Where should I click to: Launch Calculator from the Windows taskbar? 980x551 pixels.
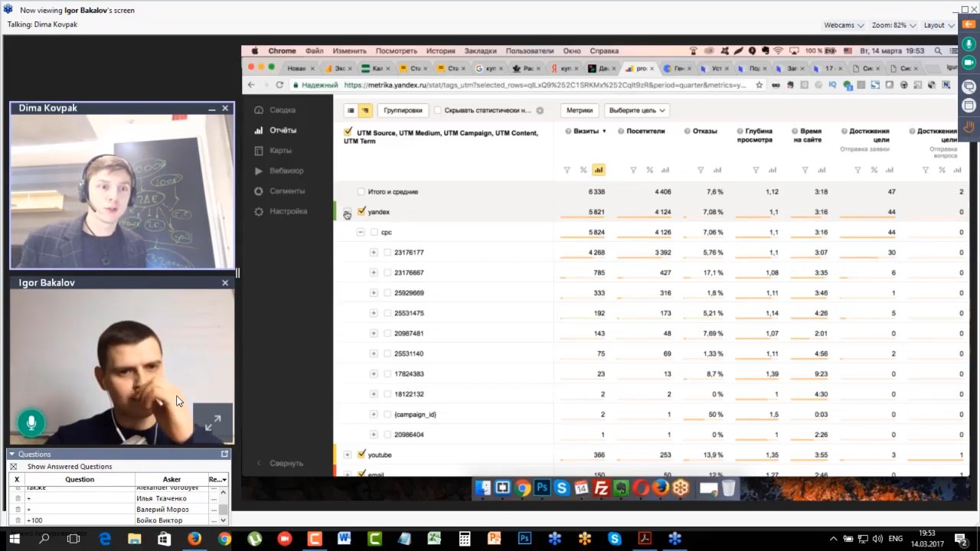465,539
